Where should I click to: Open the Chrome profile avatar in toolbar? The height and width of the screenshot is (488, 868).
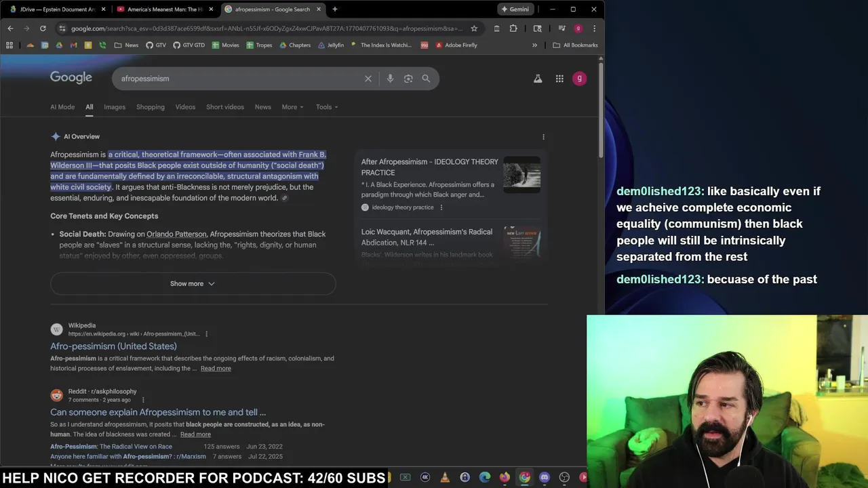pyautogui.click(x=578, y=28)
